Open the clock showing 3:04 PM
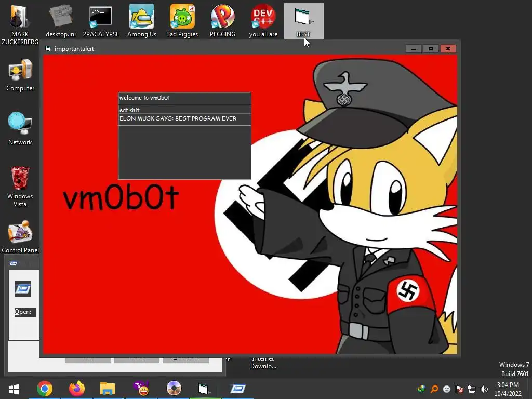The width and height of the screenshot is (532, 399). pyautogui.click(x=508, y=389)
